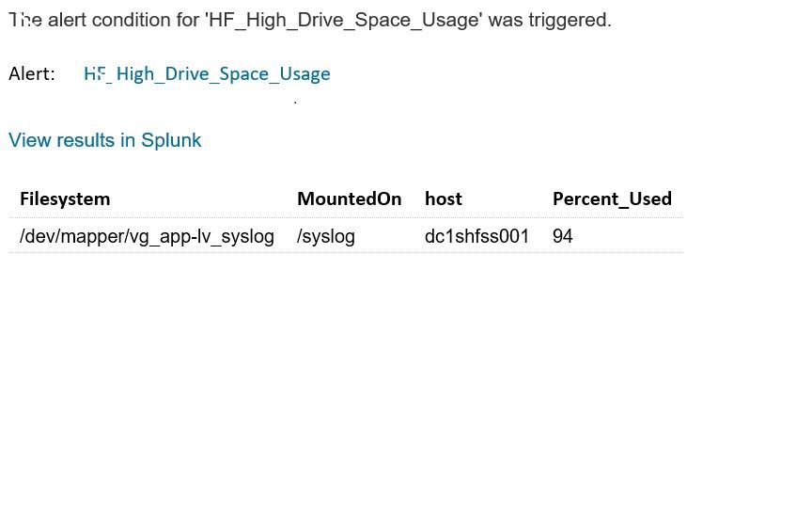The width and height of the screenshot is (812, 508).
Task: Click the small dot below the alert link
Action: 295,103
